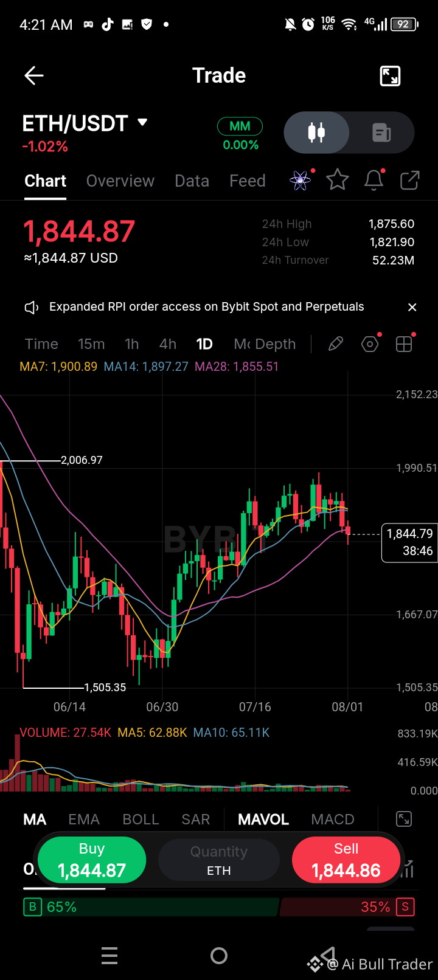The width and height of the screenshot is (438, 980).
Task: Tap the VOLUME 27.54K label
Action: pyautogui.click(x=66, y=733)
